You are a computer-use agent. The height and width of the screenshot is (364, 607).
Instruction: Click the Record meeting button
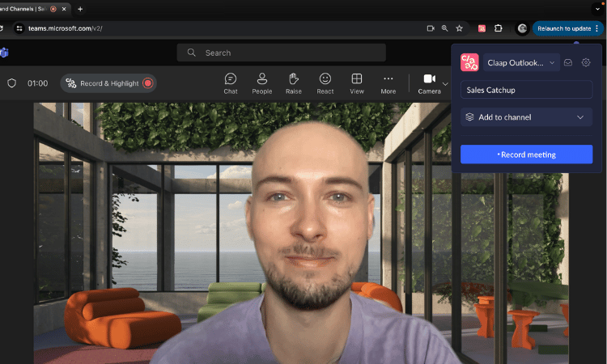(526, 154)
